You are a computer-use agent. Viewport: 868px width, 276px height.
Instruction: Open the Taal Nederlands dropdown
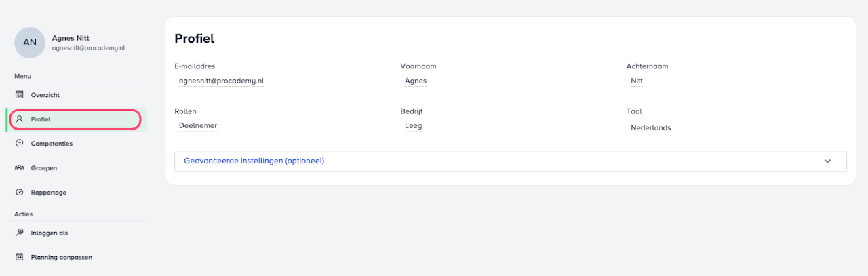coord(650,127)
